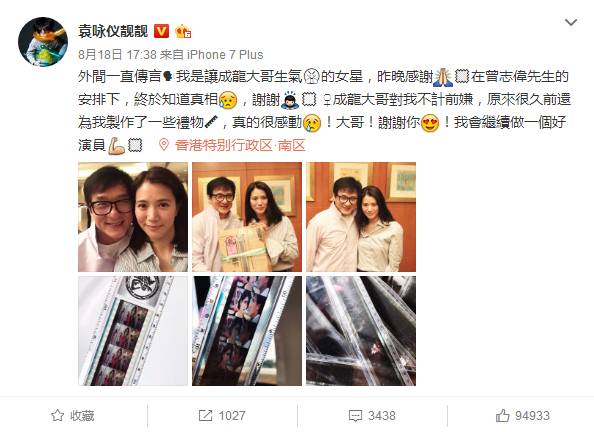Open the crossed film rulers photo
This screenshot has width=594, height=432.
(361, 331)
